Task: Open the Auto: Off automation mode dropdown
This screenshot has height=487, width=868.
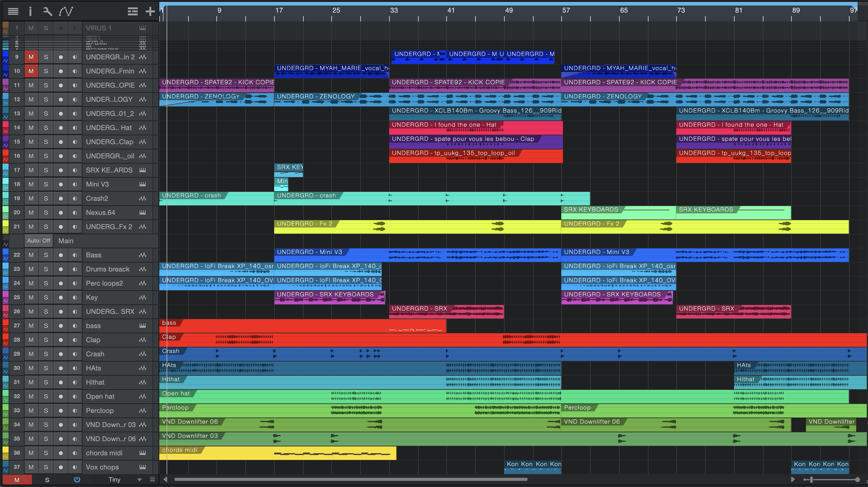Action: click(38, 241)
